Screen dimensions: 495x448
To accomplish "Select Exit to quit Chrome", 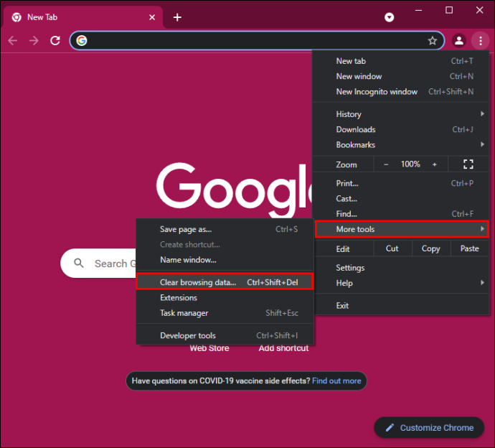I will [401, 306].
